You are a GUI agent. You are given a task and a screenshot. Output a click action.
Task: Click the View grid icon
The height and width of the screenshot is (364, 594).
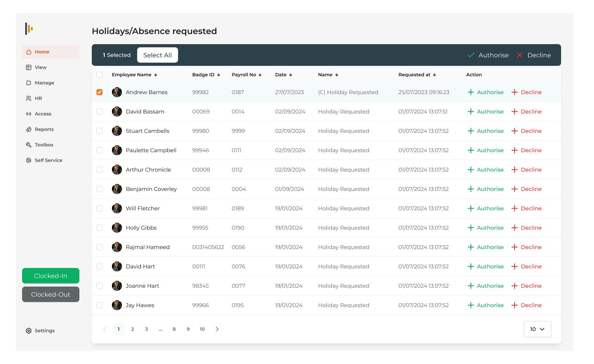[29, 67]
